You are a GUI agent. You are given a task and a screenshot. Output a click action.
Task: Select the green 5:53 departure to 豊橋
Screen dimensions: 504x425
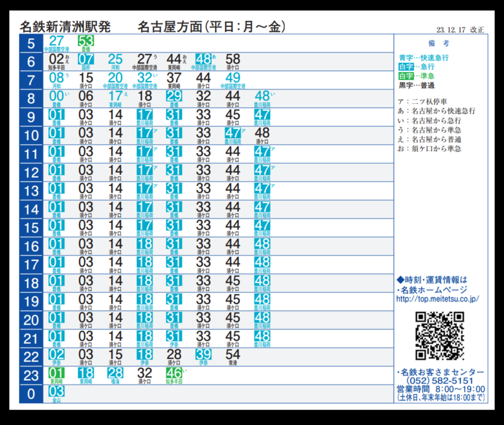click(86, 43)
